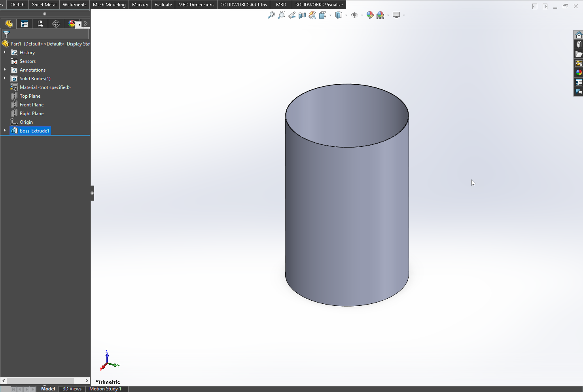Select the Zoom to Area tool
583x392 pixels.
tap(282, 15)
